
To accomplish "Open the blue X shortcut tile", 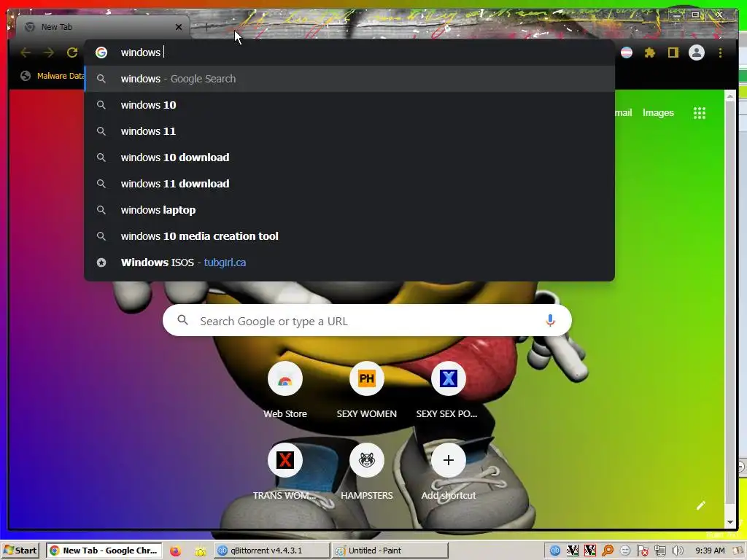I will tap(449, 379).
